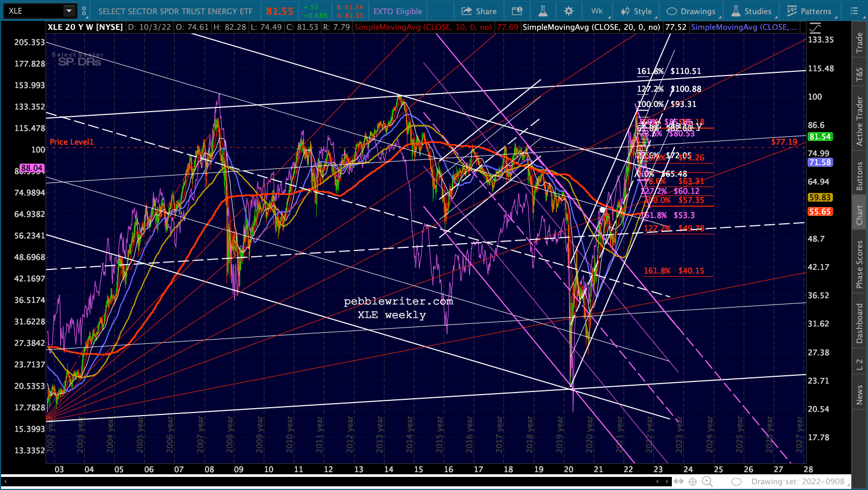
Task: Click the zoom-in magnifier icon
Action: tap(707, 481)
